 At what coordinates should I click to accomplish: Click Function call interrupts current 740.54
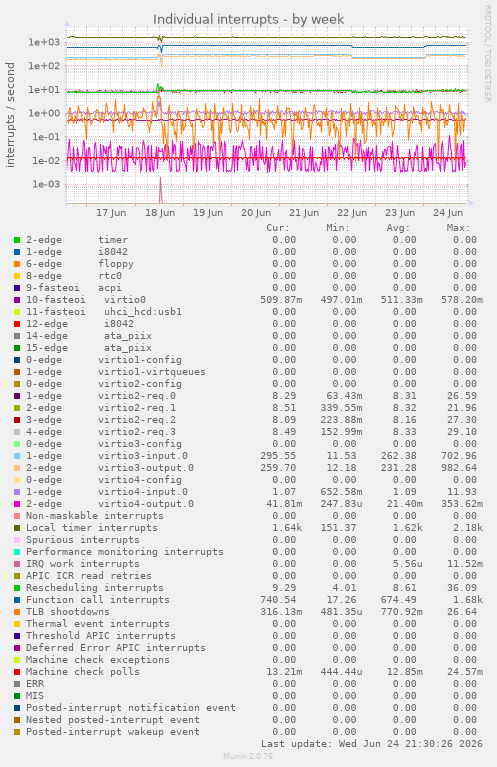(x=278, y=600)
